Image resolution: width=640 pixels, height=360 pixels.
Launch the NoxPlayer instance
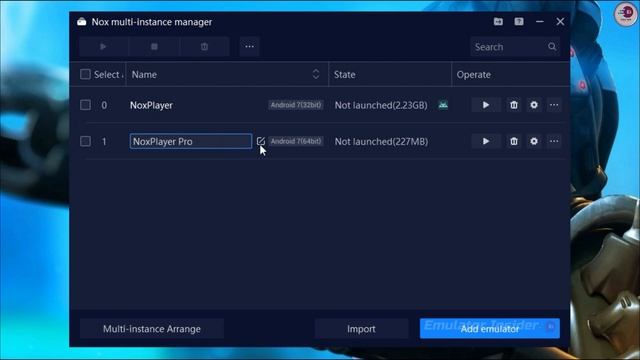click(486, 105)
